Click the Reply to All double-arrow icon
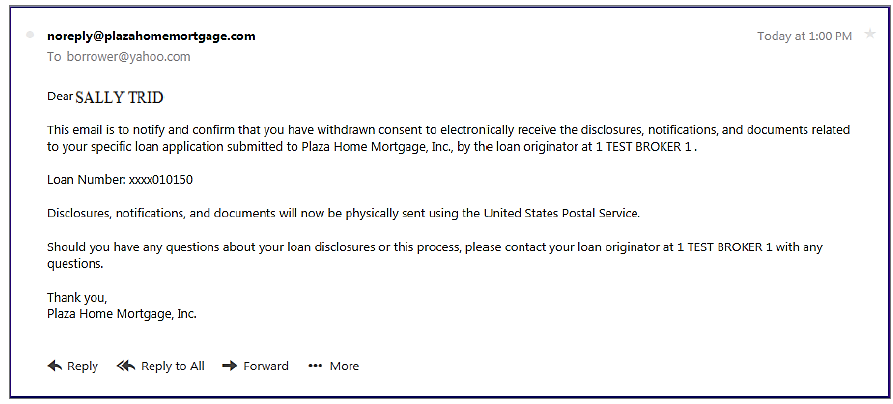The image size is (893, 404). click(126, 366)
